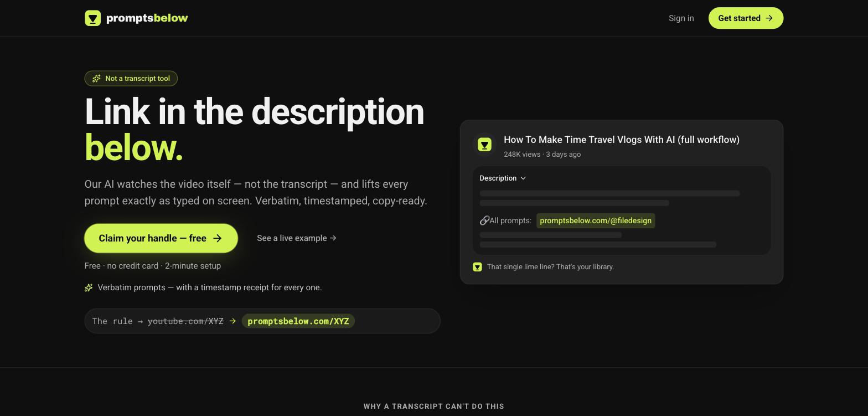
Task: Click the sparkle icon beside Verbatim prompts
Action: 89,287
